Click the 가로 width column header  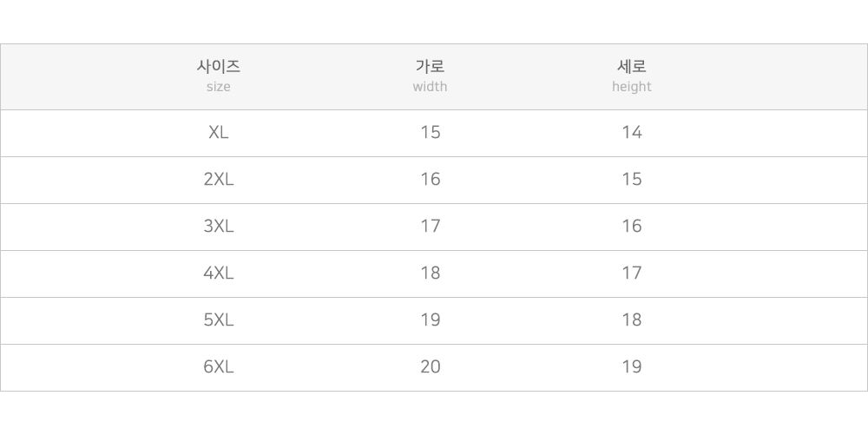point(430,76)
